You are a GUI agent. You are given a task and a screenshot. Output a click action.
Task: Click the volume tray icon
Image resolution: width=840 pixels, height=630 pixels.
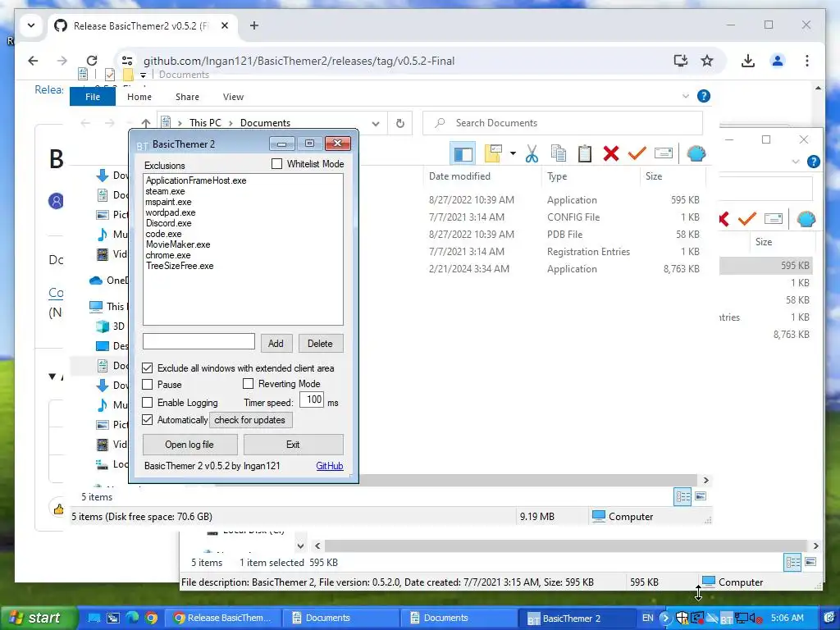point(756,619)
